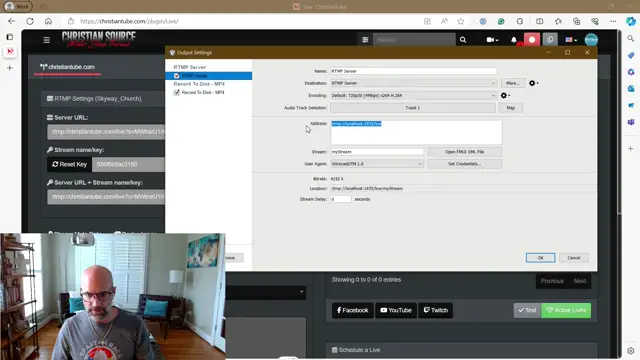640x360 pixels.
Task: Click the sidebar search icon in Edge
Action: pos(631,38)
